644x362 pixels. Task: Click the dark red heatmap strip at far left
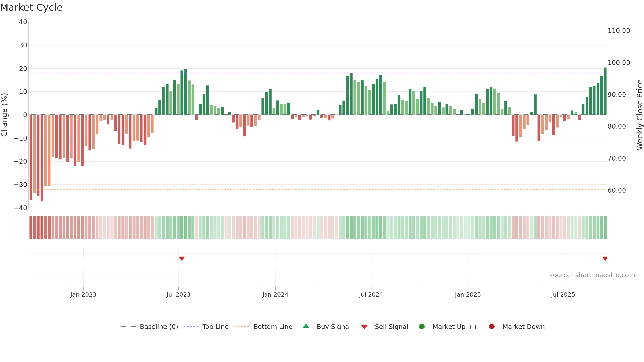point(31,228)
